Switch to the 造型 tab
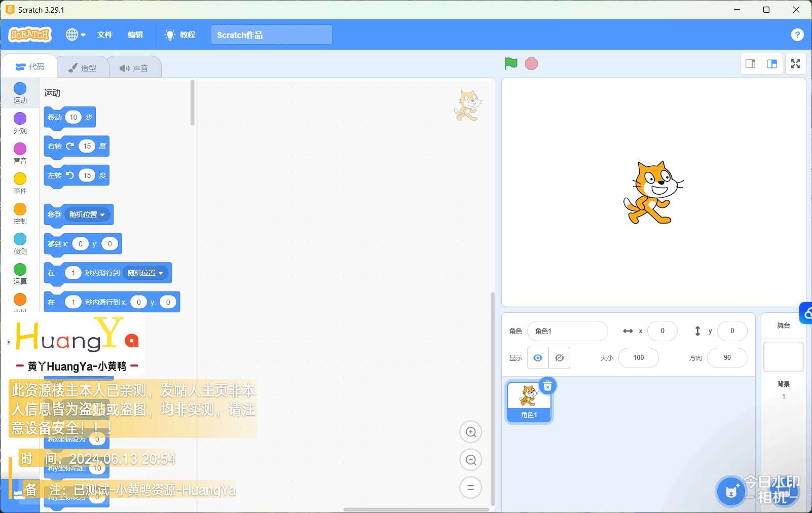 pyautogui.click(x=83, y=67)
